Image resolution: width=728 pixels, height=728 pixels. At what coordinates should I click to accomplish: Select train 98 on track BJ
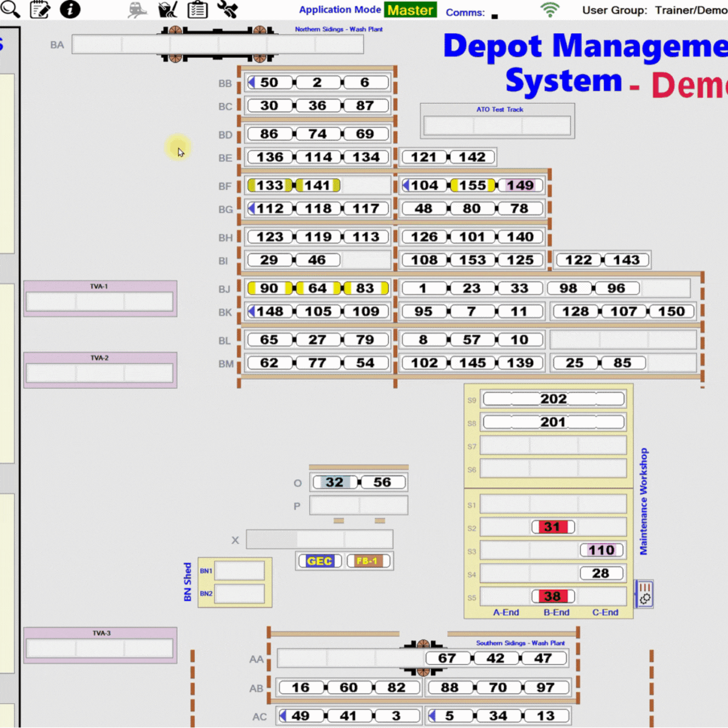[x=568, y=289]
